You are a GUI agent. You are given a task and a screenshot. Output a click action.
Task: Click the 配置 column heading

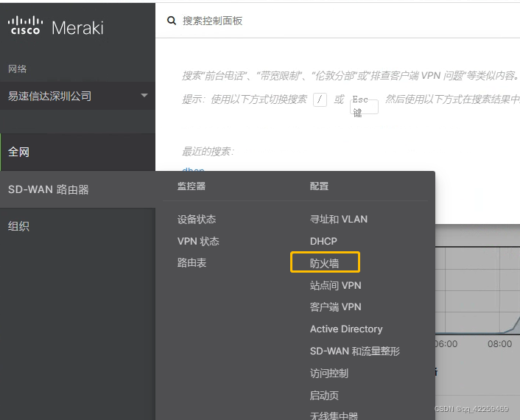(x=319, y=186)
